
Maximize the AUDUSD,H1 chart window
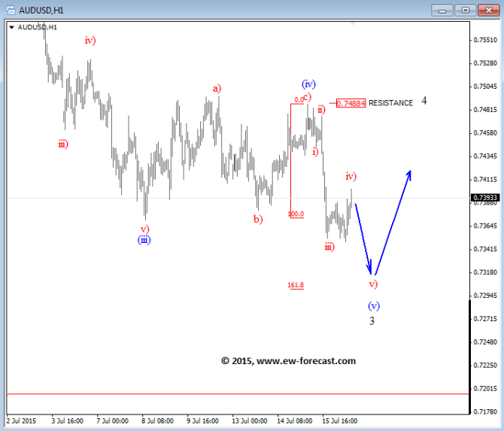pos(466,11)
